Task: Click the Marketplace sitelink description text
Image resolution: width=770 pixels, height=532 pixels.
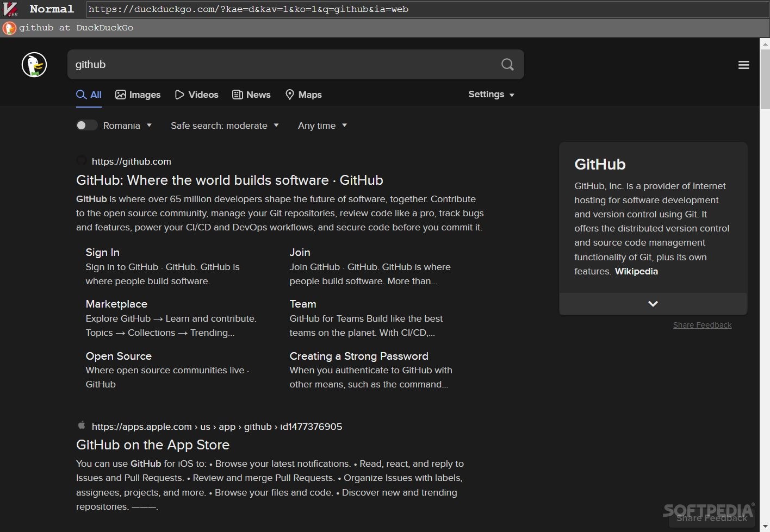Action: (171, 326)
